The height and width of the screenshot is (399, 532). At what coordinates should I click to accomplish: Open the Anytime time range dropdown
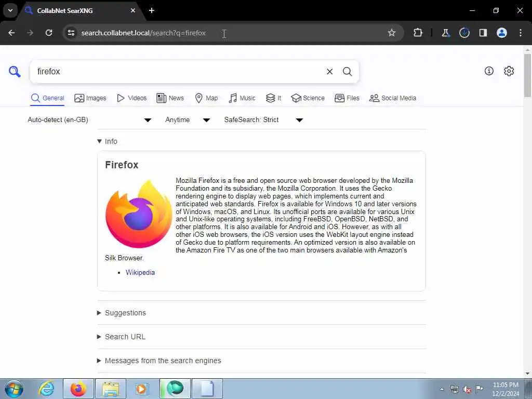pos(188,120)
